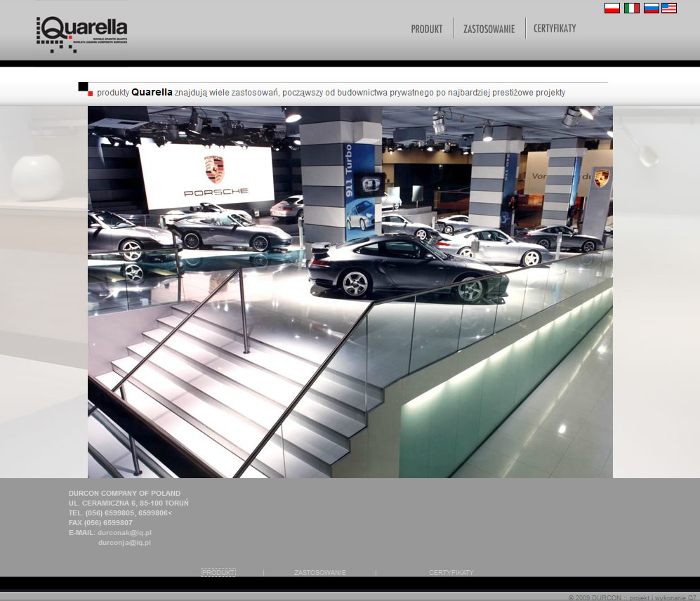Follow the footer PRODUKT link

[218, 572]
